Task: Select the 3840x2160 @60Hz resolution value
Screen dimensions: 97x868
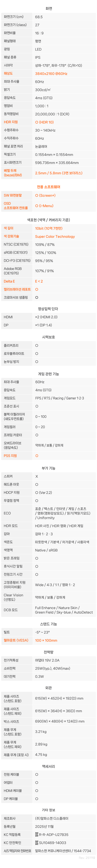Action: 51,73
